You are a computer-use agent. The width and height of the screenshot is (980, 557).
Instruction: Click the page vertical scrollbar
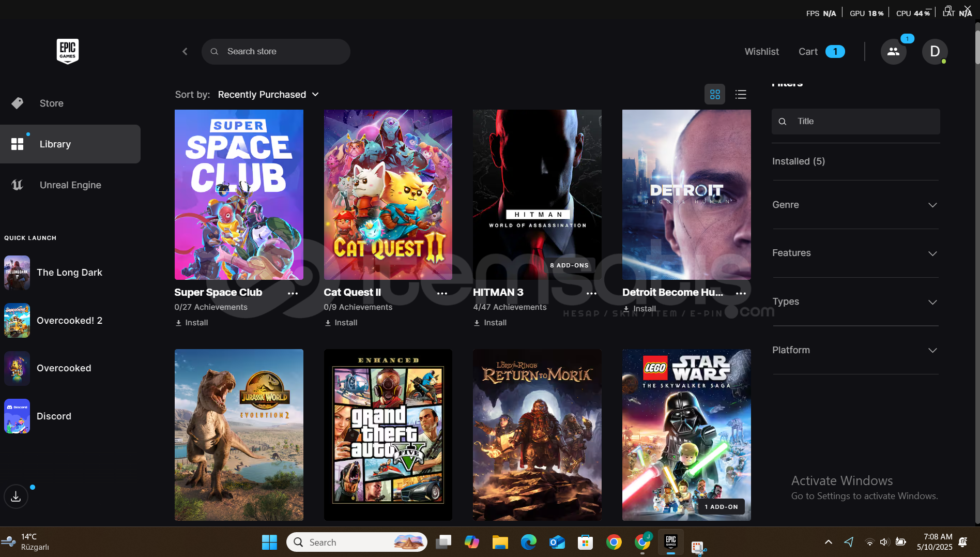977,47
